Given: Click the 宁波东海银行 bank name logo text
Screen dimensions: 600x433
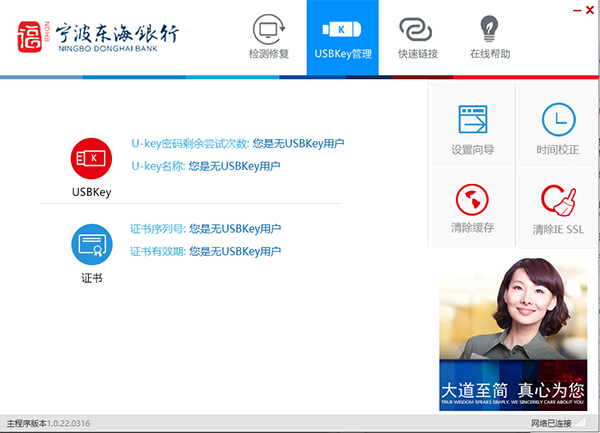Looking at the screenshot, I should [x=117, y=38].
